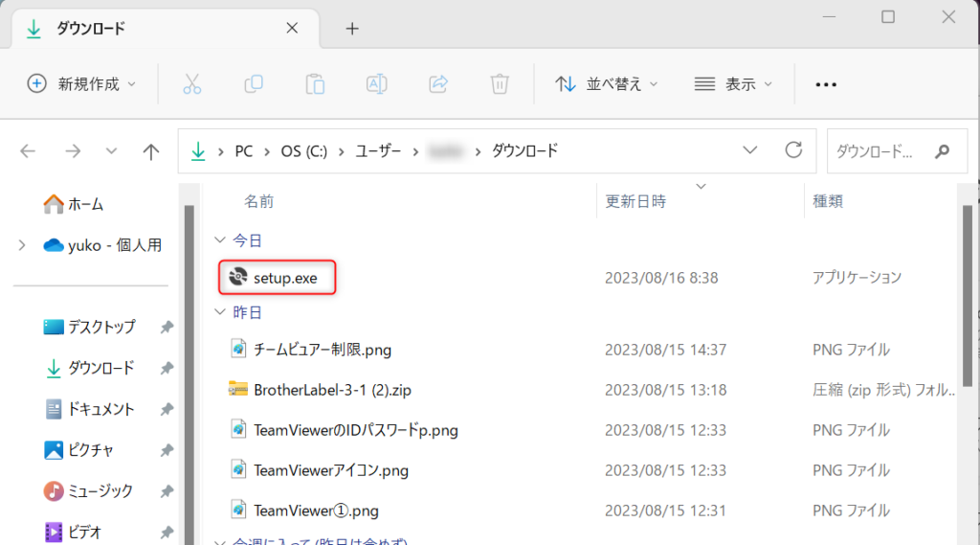Collapse the 昨日 group
The image size is (980, 545).
coord(219,311)
